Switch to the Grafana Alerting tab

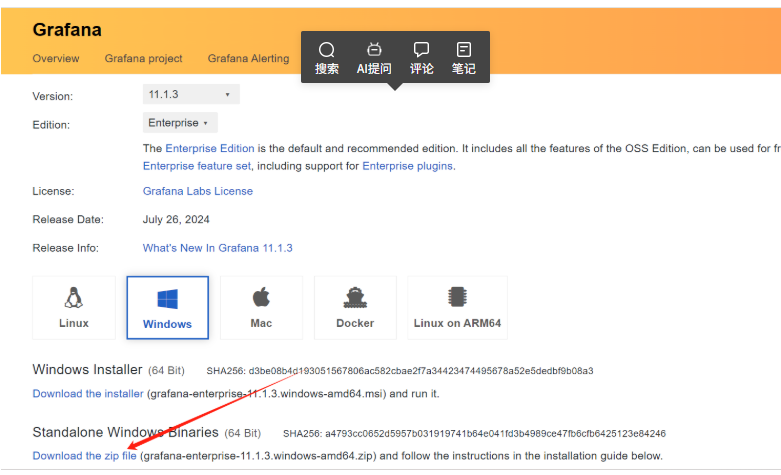tap(248, 58)
